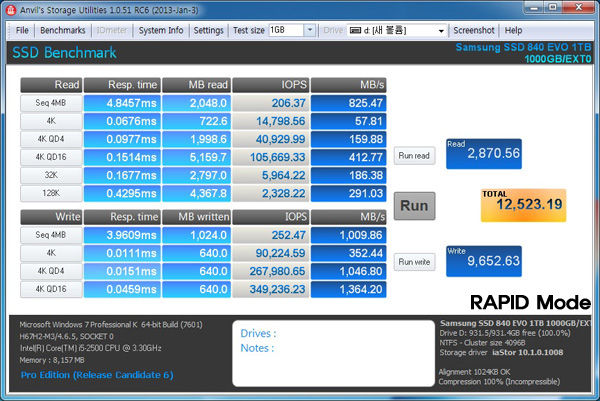This screenshot has width=600, height=401.
Task: Click the Test size 1GB field
Action: pyautogui.click(x=286, y=30)
